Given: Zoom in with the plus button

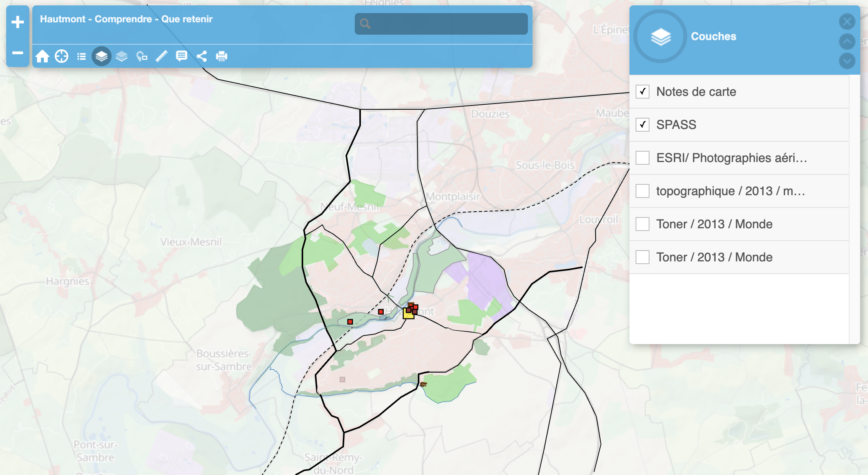Looking at the screenshot, I should pos(18,22).
